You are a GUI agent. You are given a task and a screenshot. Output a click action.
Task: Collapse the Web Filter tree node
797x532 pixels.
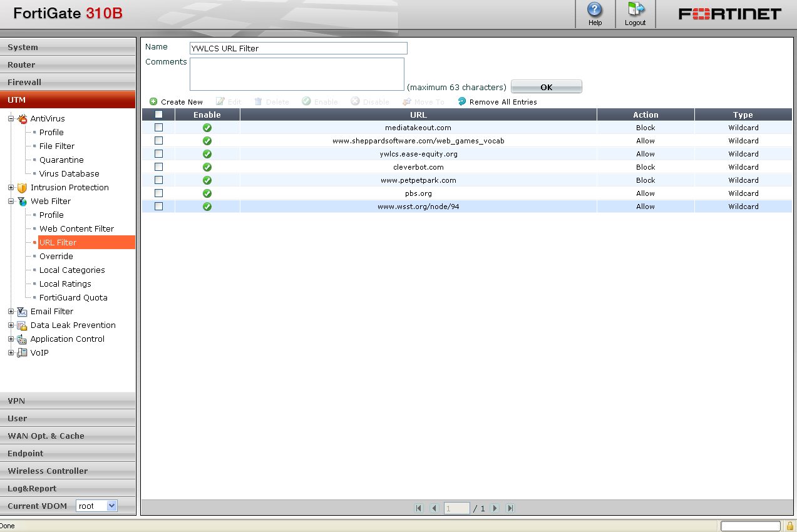click(x=11, y=201)
